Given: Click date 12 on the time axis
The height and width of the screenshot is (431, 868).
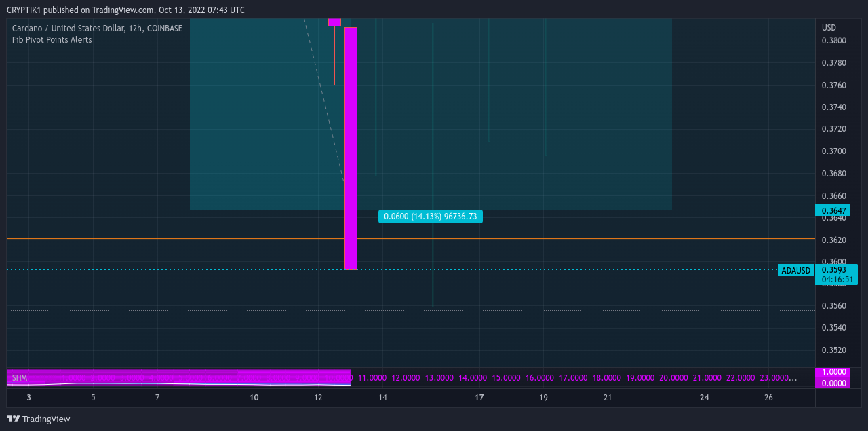Looking at the screenshot, I should (318, 398).
